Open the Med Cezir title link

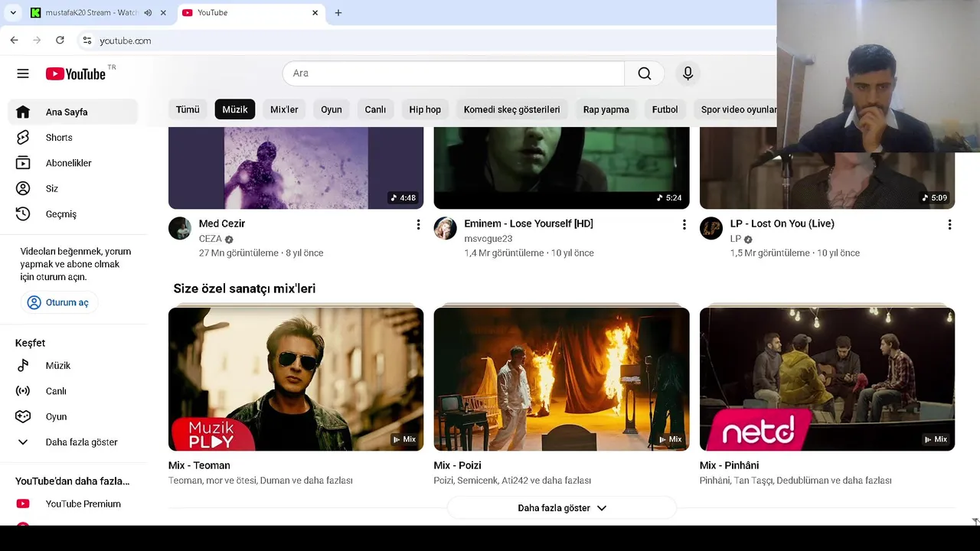[x=222, y=223]
